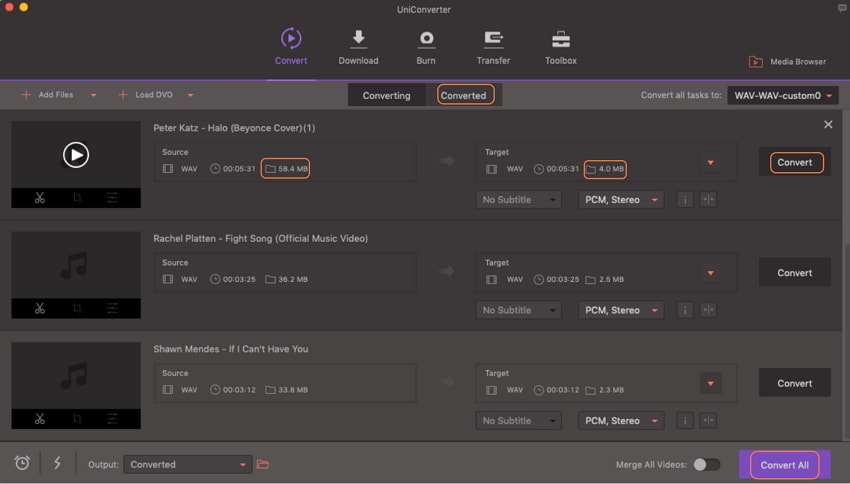Play the Peter Katz Halo preview
Screen dimensions: 850x484
pos(76,155)
